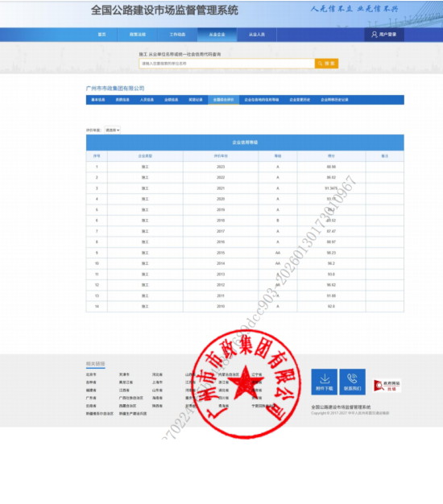443x504 pixels.
Task: Click the 得分 column header
Action: coord(332,156)
